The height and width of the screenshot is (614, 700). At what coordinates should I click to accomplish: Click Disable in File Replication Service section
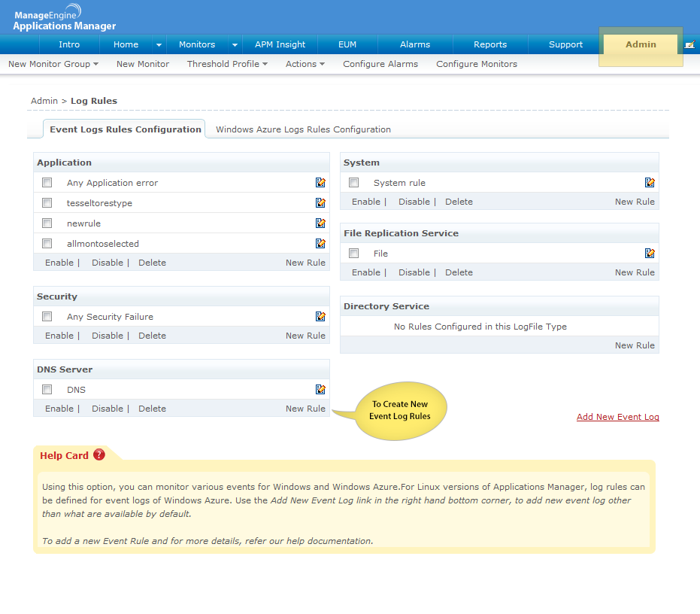pyautogui.click(x=414, y=272)
